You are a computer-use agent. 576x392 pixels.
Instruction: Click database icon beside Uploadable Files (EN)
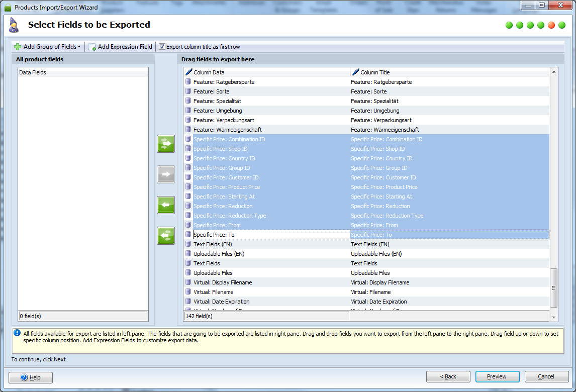[x=188, y=253]
